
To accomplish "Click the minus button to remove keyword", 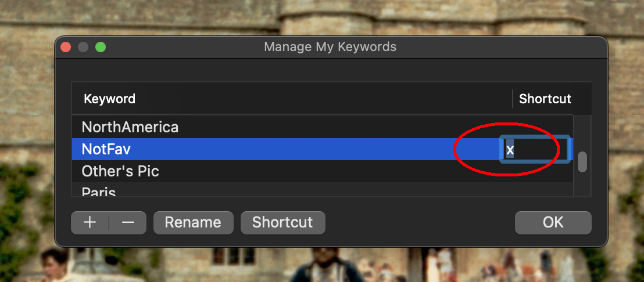I will click(x=128, y=223).
